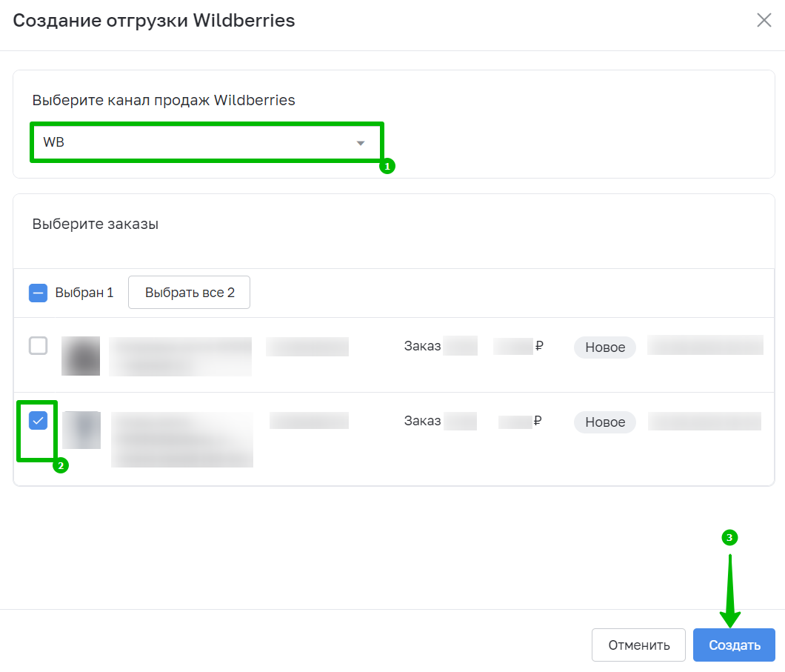Click the ruble price in the first row

[518, 346]
